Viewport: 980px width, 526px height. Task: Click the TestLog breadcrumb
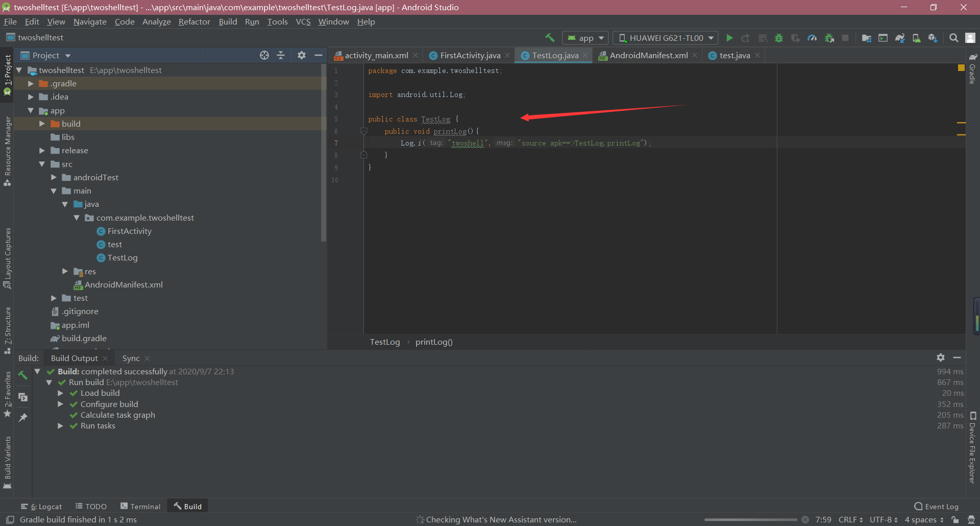point(385,342)
